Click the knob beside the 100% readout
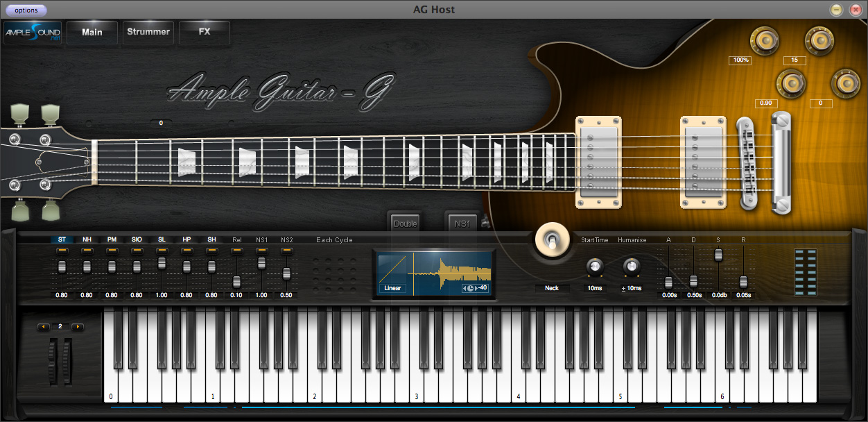 click(766, 41)
